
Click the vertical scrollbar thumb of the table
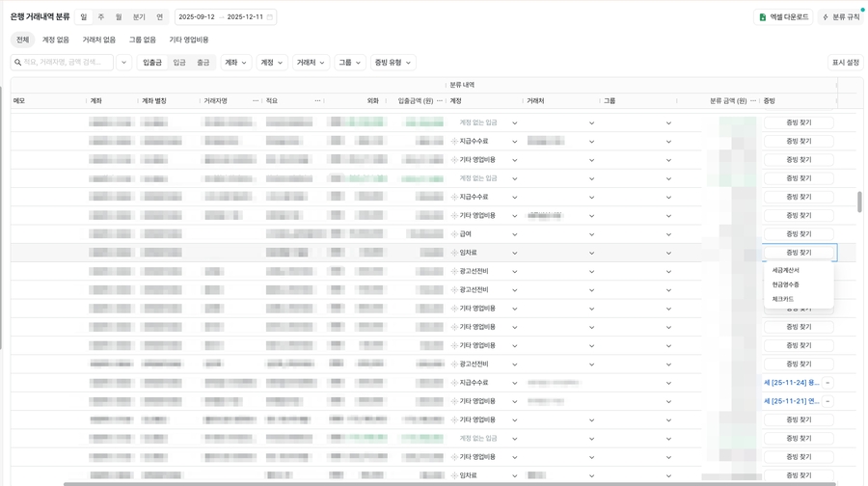[x=859, y=202]
